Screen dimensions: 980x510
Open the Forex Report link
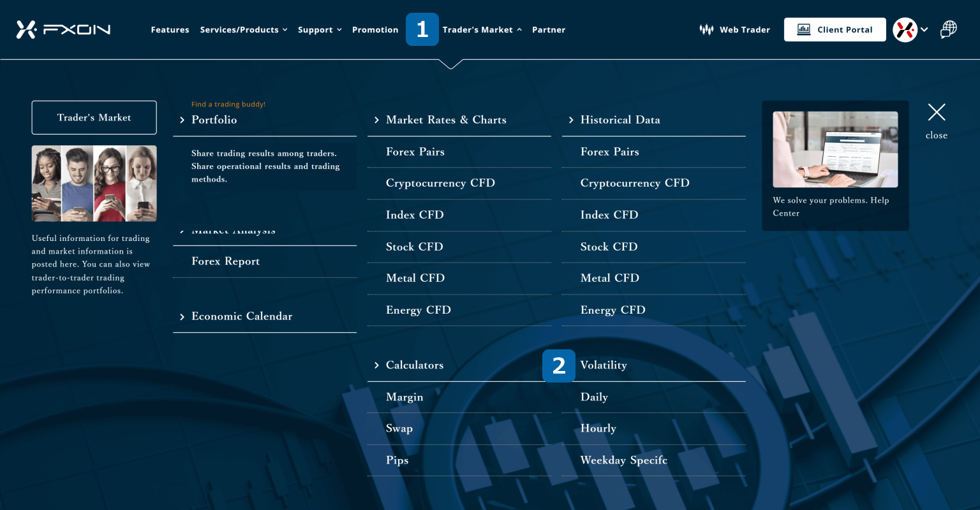tap(225, 261)
